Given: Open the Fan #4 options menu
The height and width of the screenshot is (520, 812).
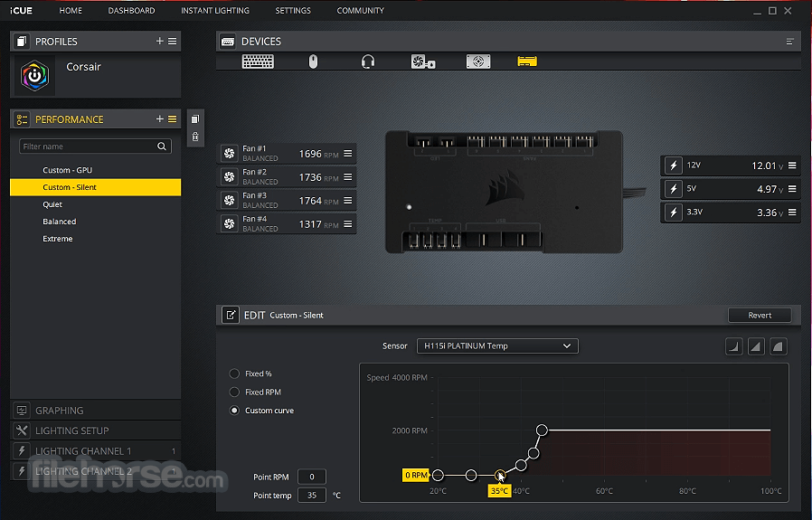Looking at the screenshot, I should pyautogui.click(x=348, y=223).
